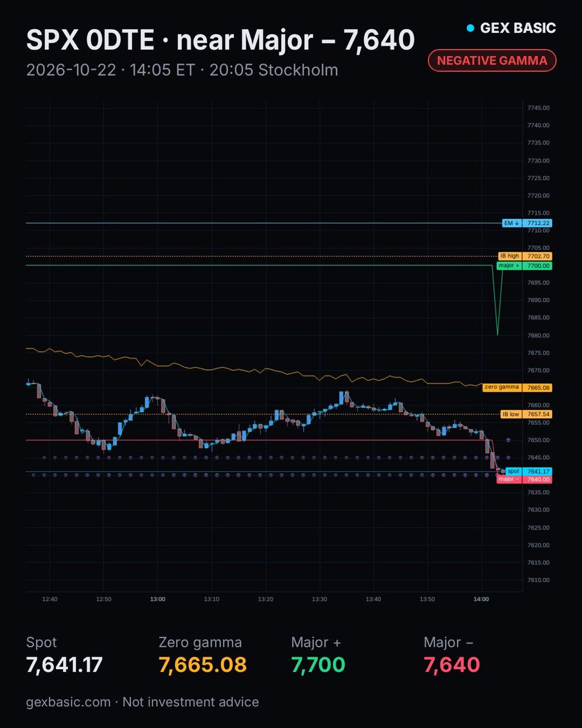Image resolution: width=582 pixels, height=728 pixels.
Task: Click the Major − heading label
Action: point(449,642)
